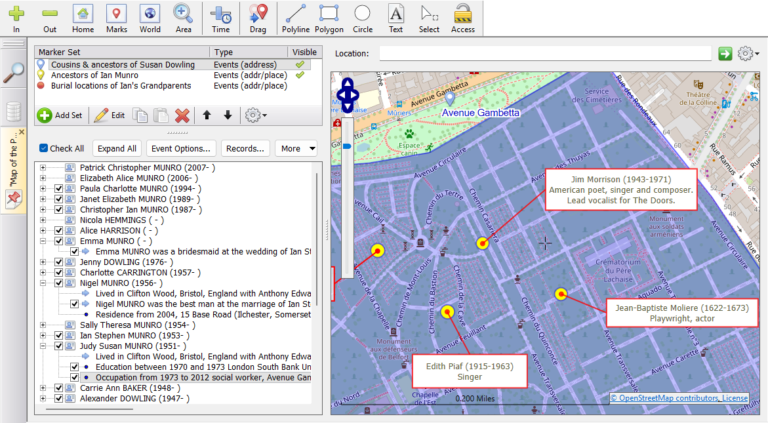This screenshot has width=768, height=423.
Task: Expand Sally Theresa MUNRO tree node
Action: click(x=43, y=325)
